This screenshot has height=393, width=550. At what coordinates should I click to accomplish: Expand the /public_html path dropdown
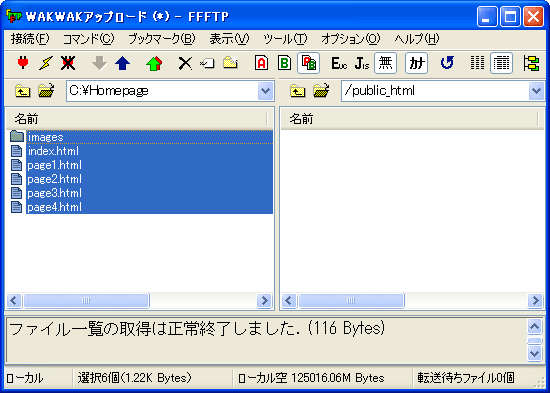click(x=536, y=91)
